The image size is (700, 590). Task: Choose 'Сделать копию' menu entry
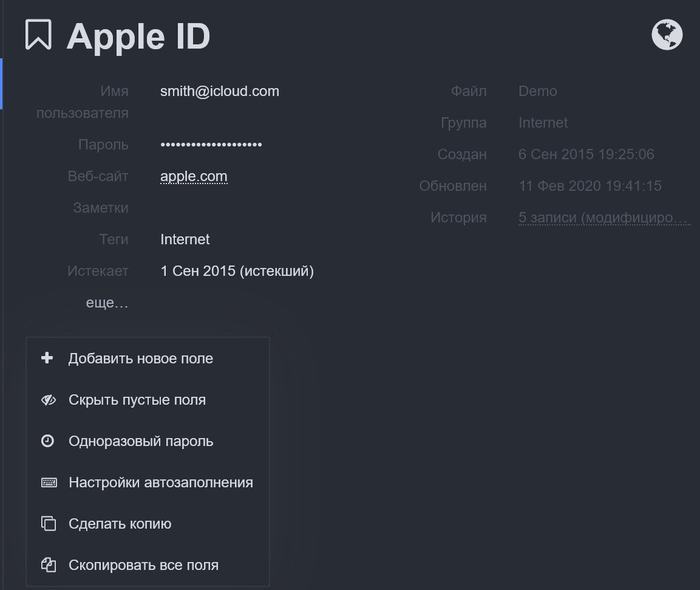[148, 524]
